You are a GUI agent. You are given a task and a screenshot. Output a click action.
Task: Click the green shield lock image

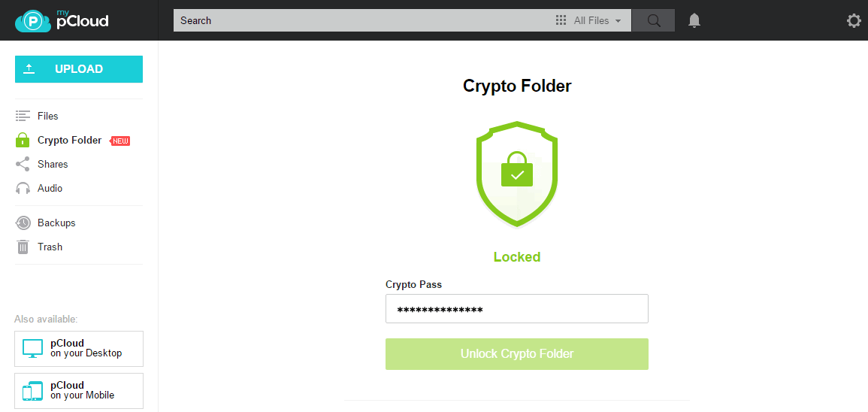point(517,174)
